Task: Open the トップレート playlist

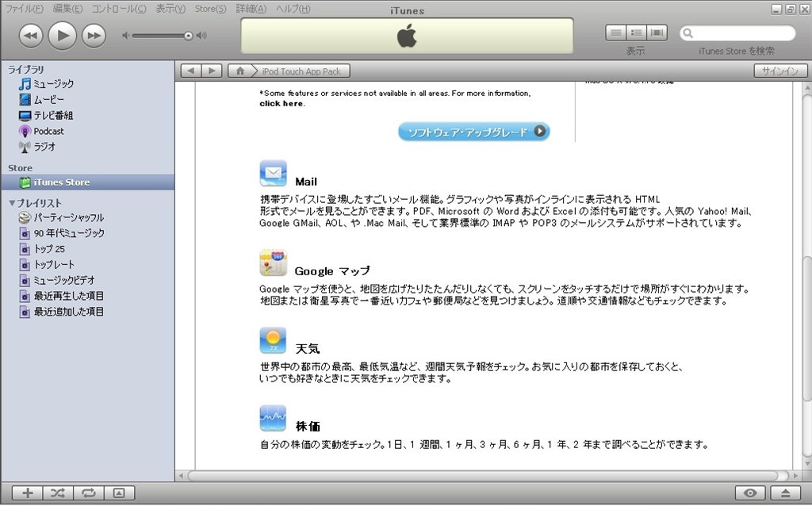Action: (47, 265)
